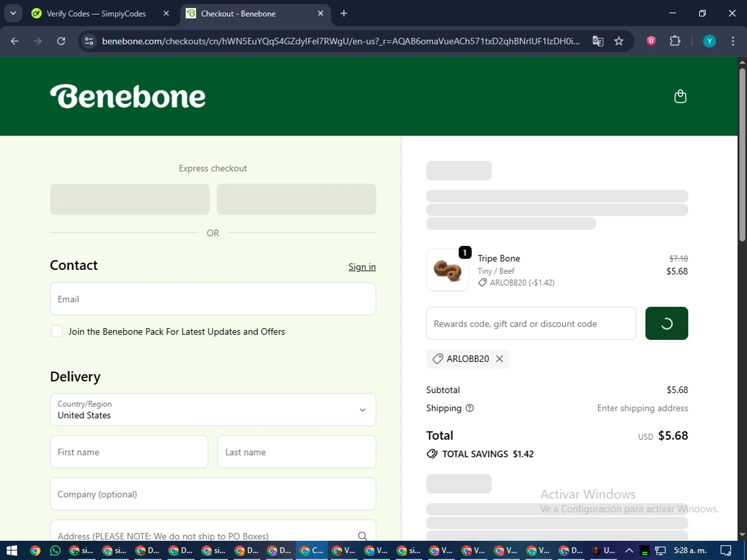Screen dimensions: 747x560
Task: Open Windows Start menu
Action: (11, 550)
